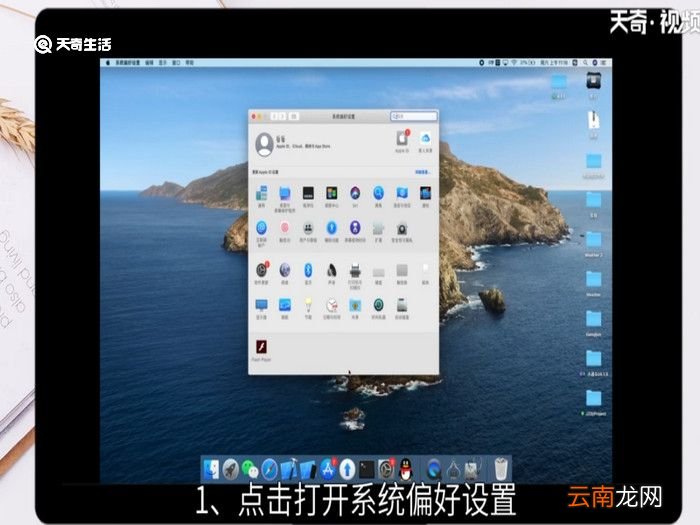This screenshot has height=525, width=700.
Task: Open the Sharing preferences pane
Action: click(x=355, y=305)
